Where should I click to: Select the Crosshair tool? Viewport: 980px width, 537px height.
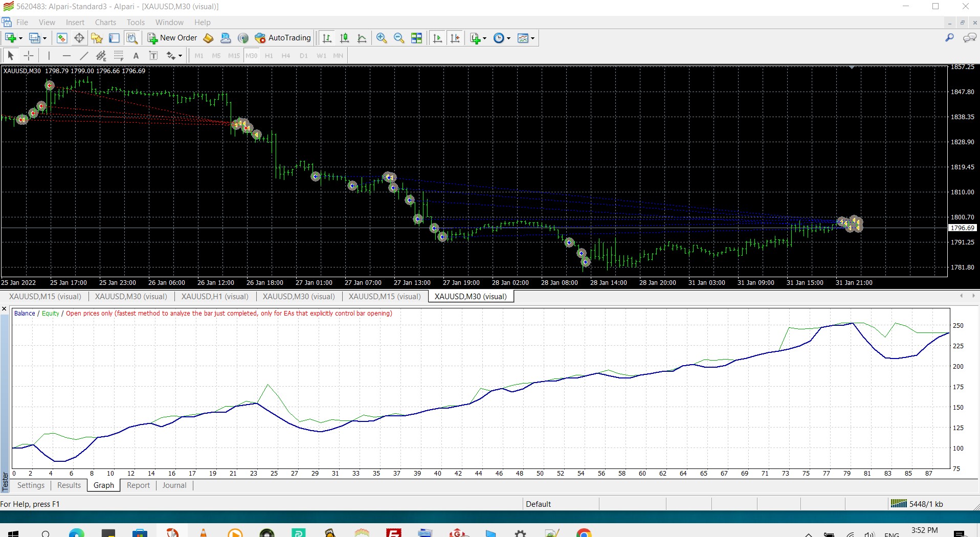pos(29,55)
